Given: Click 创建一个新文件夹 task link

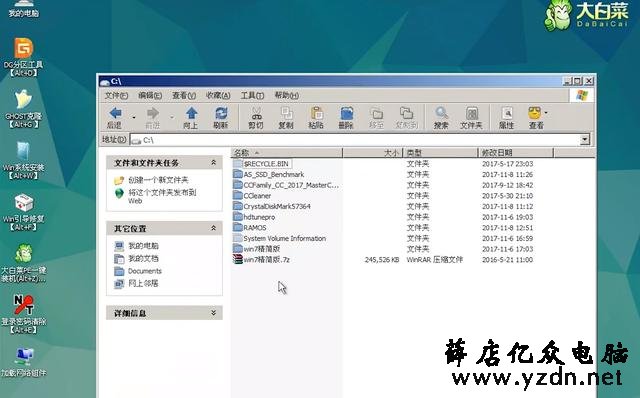Looking at the screenshot, I should point(158,180).
